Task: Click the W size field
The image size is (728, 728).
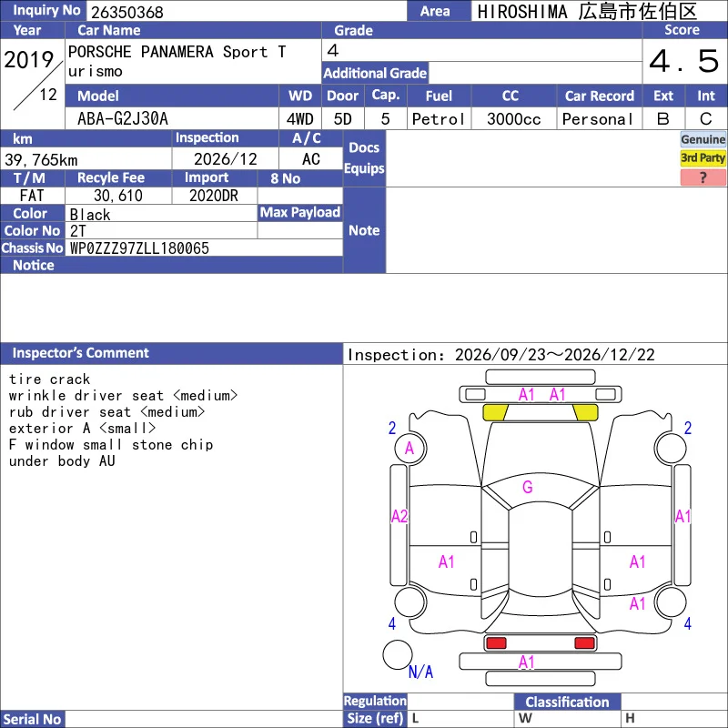Action: (x=567, y=719)
